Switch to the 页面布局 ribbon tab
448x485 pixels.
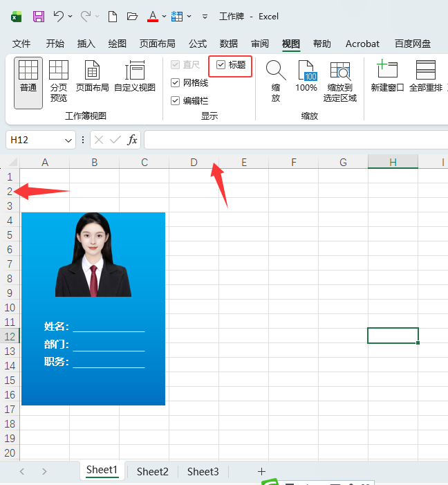[x=158, y=44]
